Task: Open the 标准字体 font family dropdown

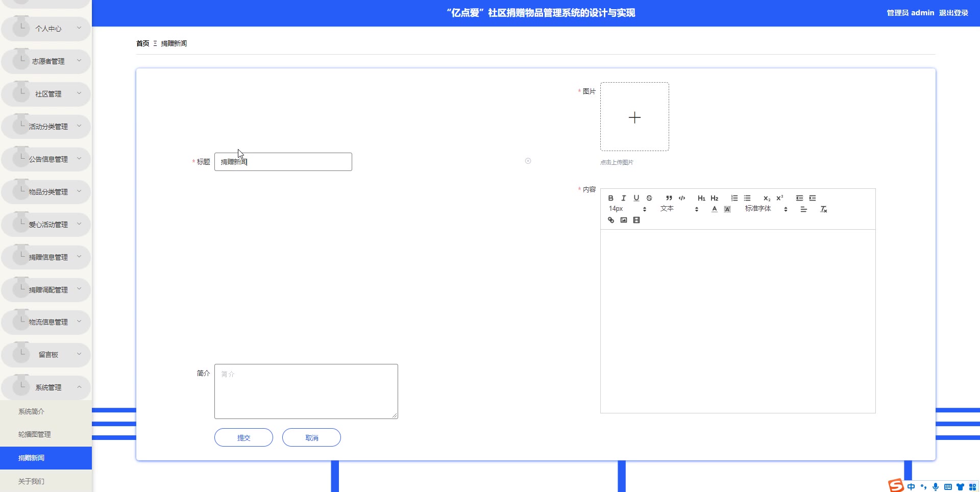Action: 766,209
